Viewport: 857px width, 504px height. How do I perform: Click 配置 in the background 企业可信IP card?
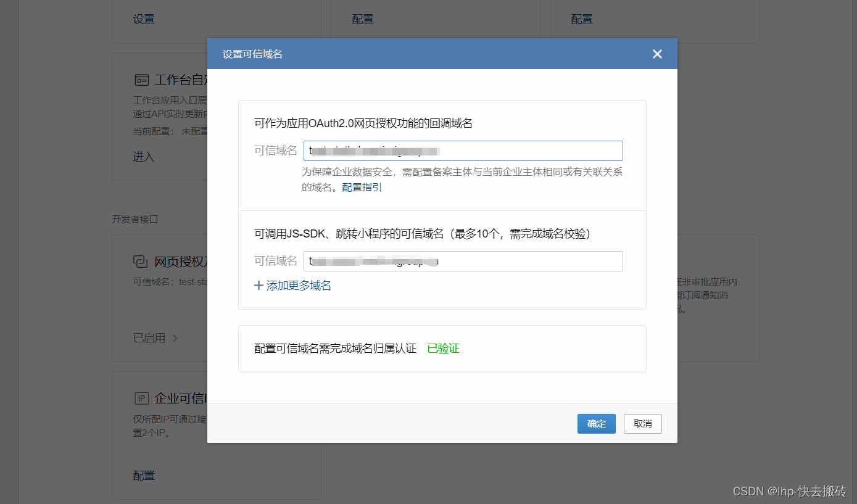click(144, 476)
